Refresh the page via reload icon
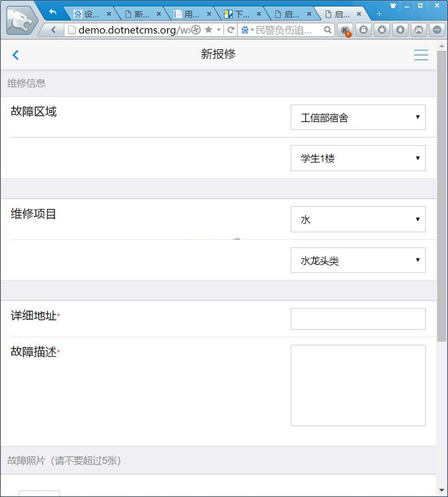Viewport: 448px width, 497px height. pyautogui.click(x=230, y=30)
